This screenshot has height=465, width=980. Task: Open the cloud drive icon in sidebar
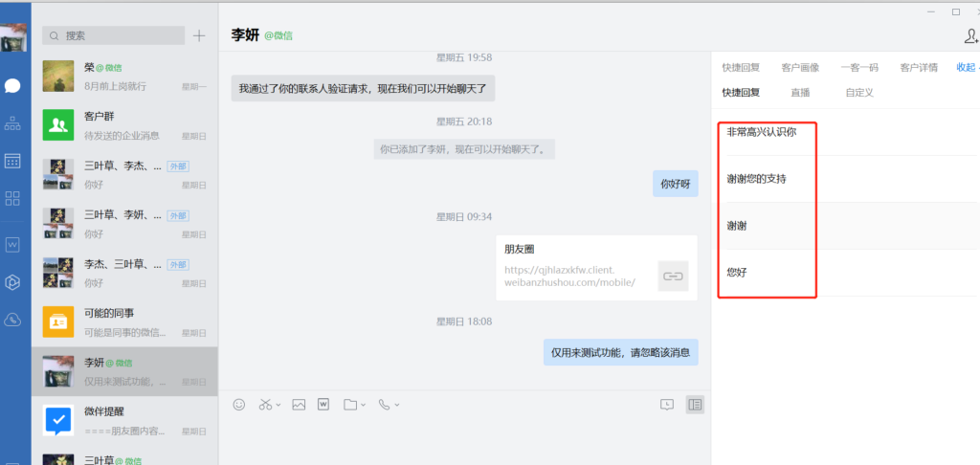click(12, 320)
